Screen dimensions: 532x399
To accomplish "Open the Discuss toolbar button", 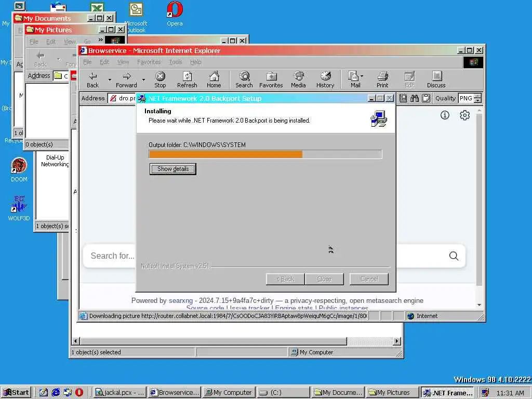I will [436, 79].
